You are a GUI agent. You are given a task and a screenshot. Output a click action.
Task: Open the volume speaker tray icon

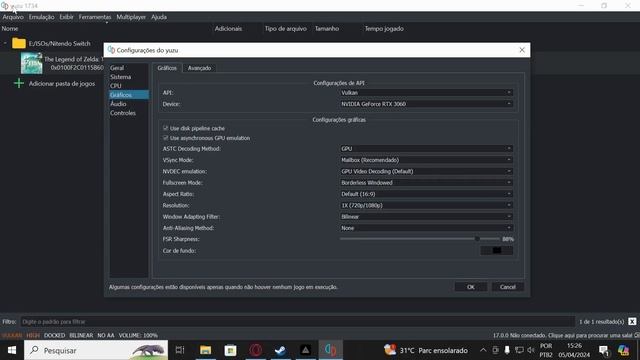tap(531, 350)
